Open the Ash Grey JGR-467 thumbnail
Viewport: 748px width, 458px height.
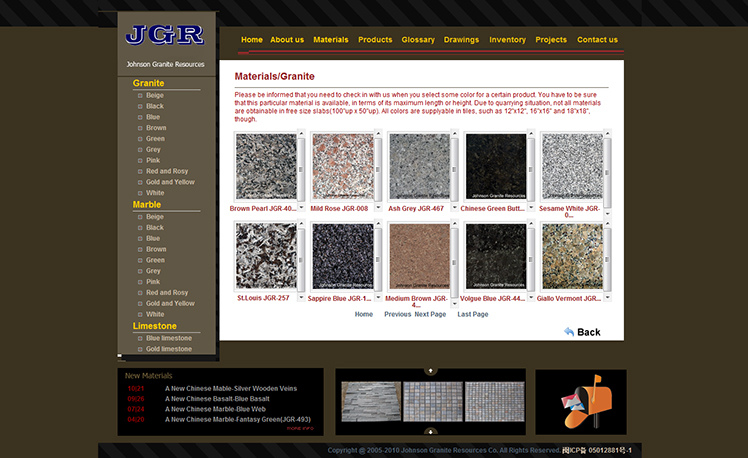tap(419, 167)
